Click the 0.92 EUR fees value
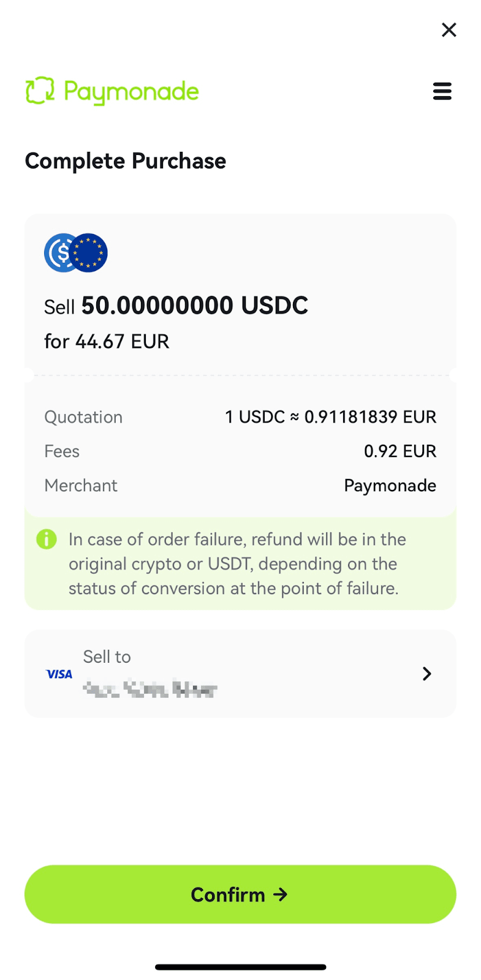The height and width of the screenshot is (980, 481). (400, 451)
